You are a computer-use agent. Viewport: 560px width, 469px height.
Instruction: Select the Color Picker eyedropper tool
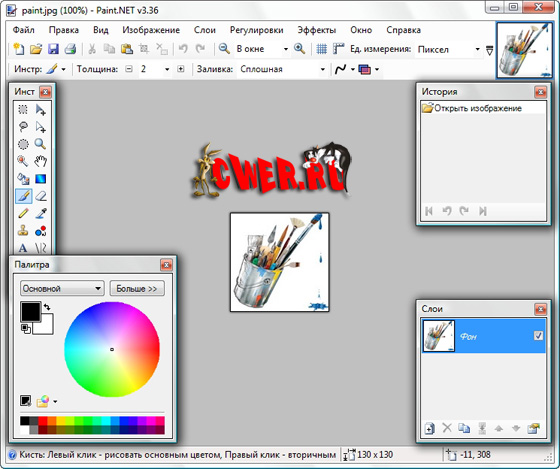click(41, 214)
